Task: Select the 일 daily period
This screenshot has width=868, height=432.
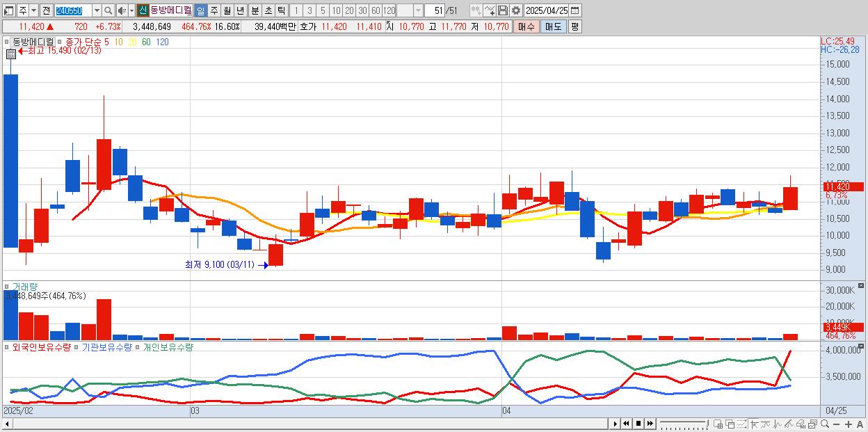Action: pos(200,10)
